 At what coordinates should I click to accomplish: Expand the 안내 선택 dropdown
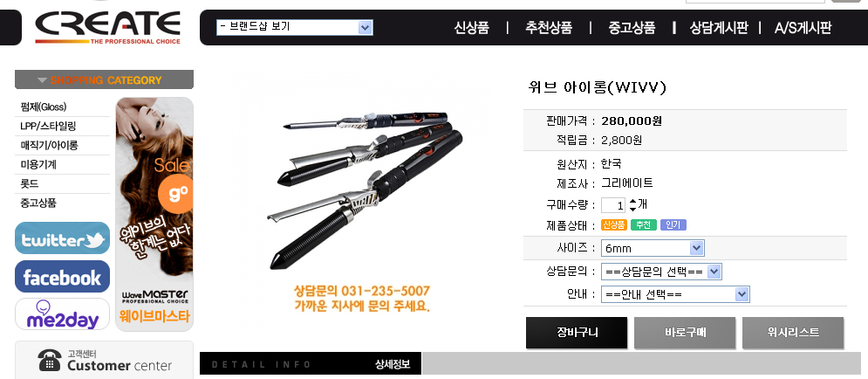coord(675,295)
